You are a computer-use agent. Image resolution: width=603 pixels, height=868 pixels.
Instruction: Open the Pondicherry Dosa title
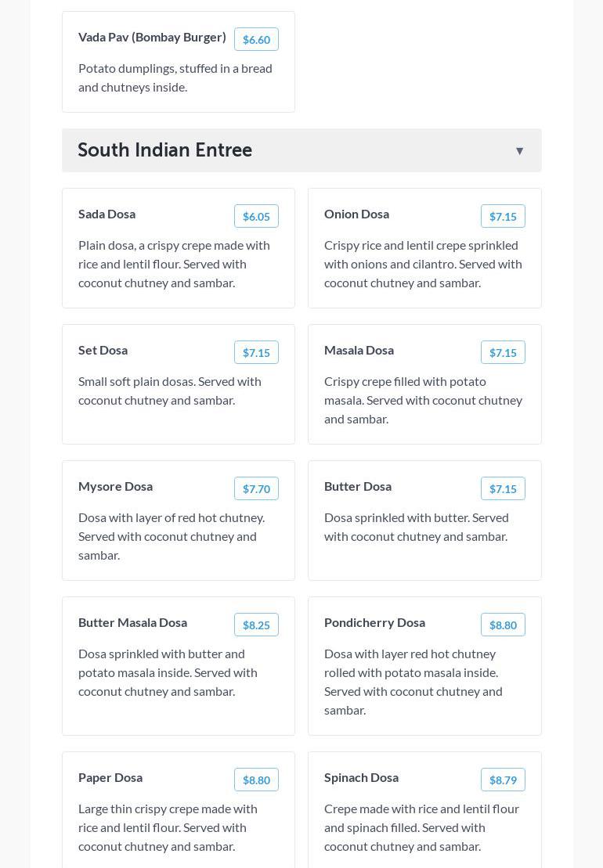(375, 623)
